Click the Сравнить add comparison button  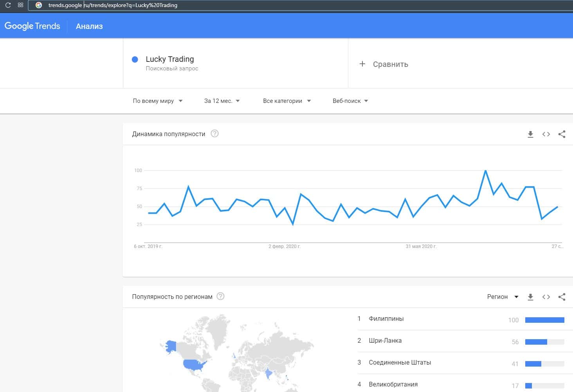click(x=384, y=64)
